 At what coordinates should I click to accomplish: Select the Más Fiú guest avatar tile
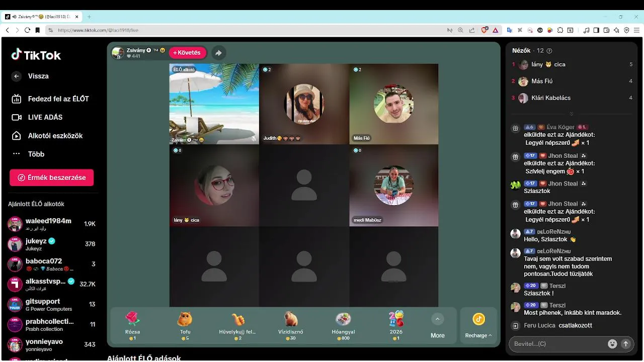coord(393,104)
